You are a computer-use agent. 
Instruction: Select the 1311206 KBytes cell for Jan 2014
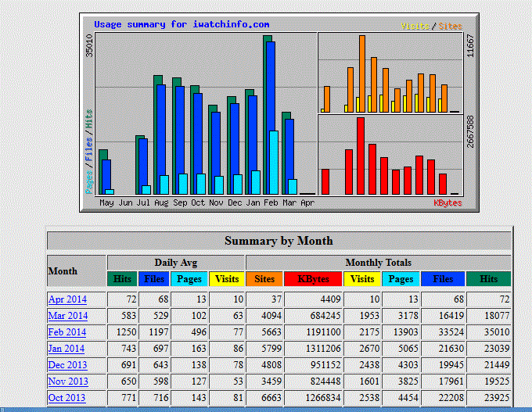313,349
